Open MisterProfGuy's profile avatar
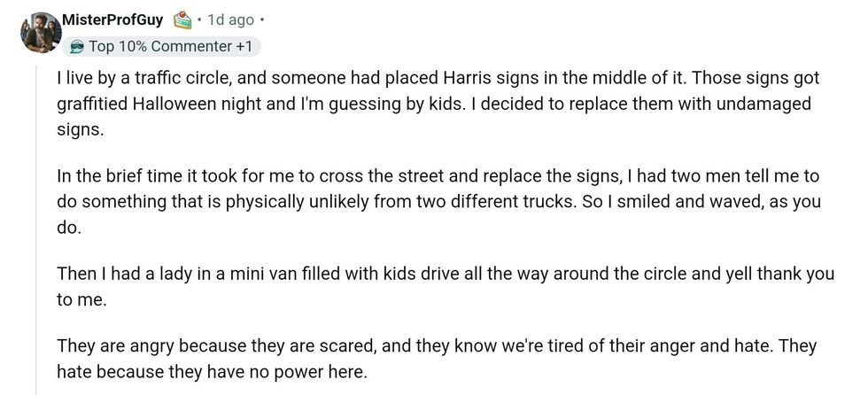 click(x=41, y=33)
